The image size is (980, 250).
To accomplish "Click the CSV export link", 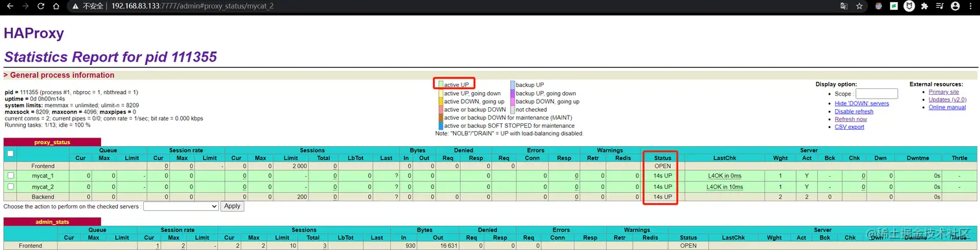I will 849,127.
